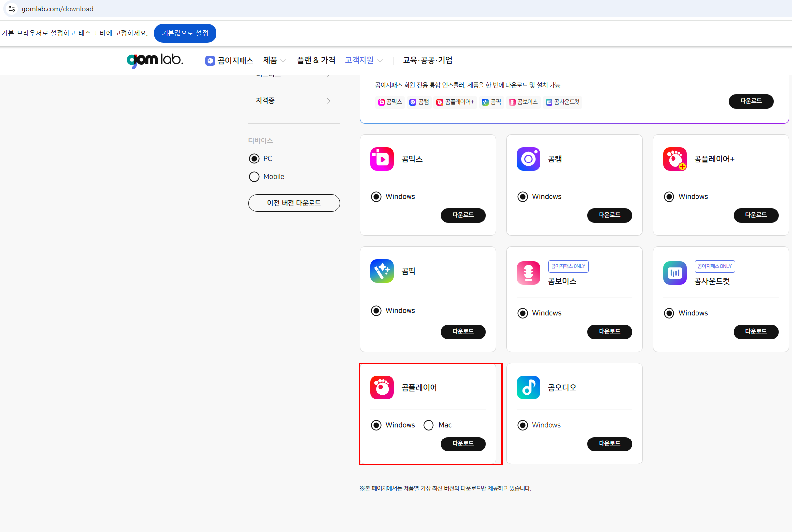Download 곰오디오
Viewport: 792px width, 532px height.
(x=610, y=444)
